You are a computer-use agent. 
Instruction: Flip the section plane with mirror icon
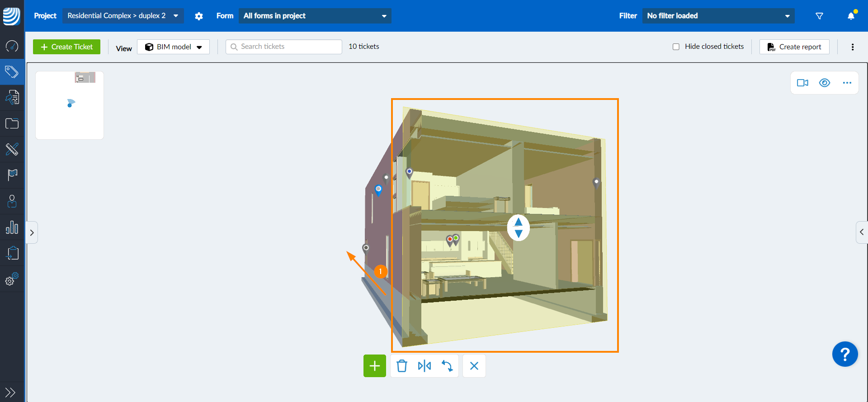click(x=424, y=366)
